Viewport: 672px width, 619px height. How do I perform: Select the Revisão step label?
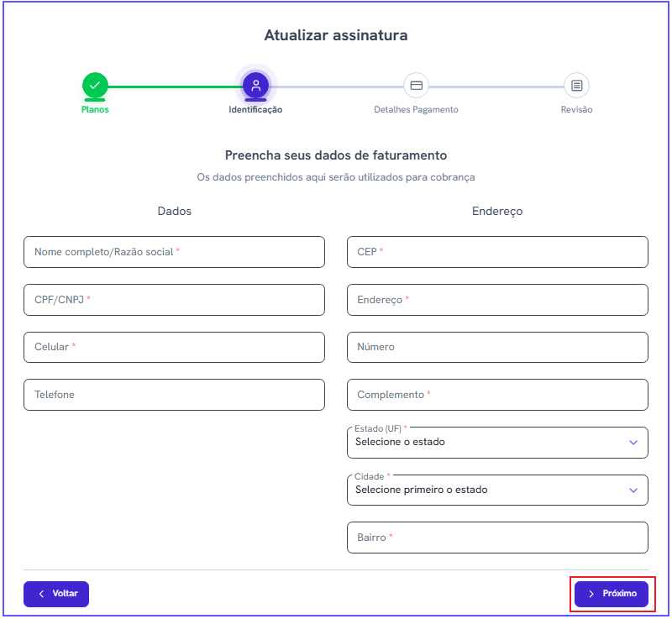click(x=576, y=110)
